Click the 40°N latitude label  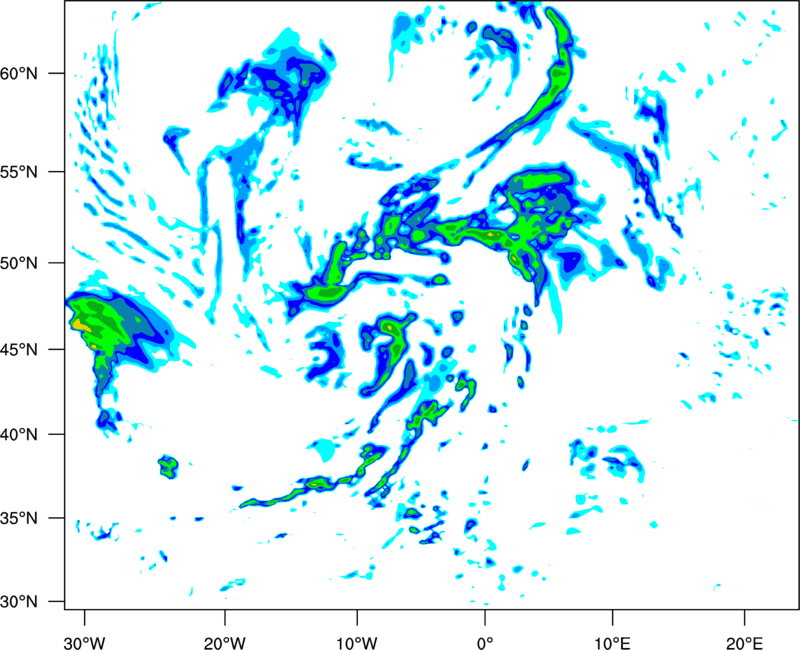[19, 435]
